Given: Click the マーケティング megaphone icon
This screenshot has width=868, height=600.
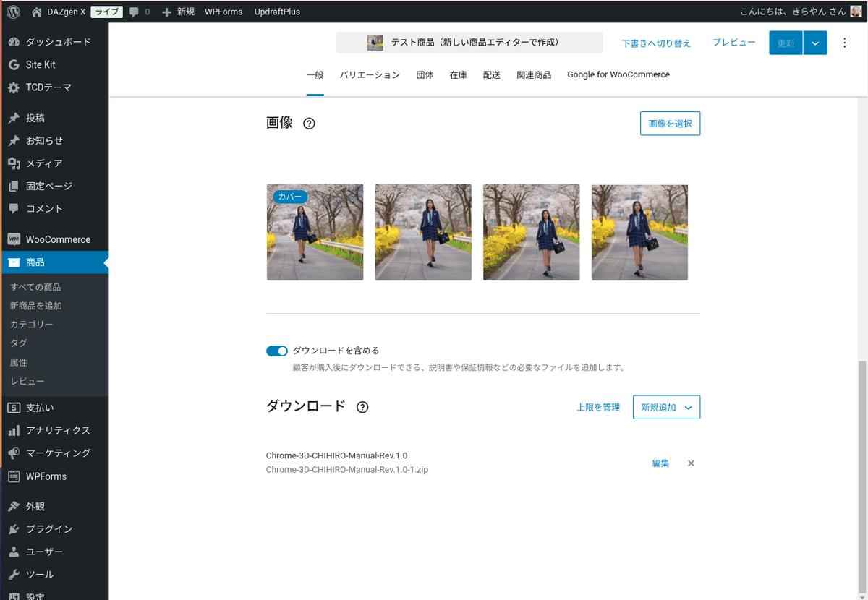Looking at the screenshot, I should (14, 453).
